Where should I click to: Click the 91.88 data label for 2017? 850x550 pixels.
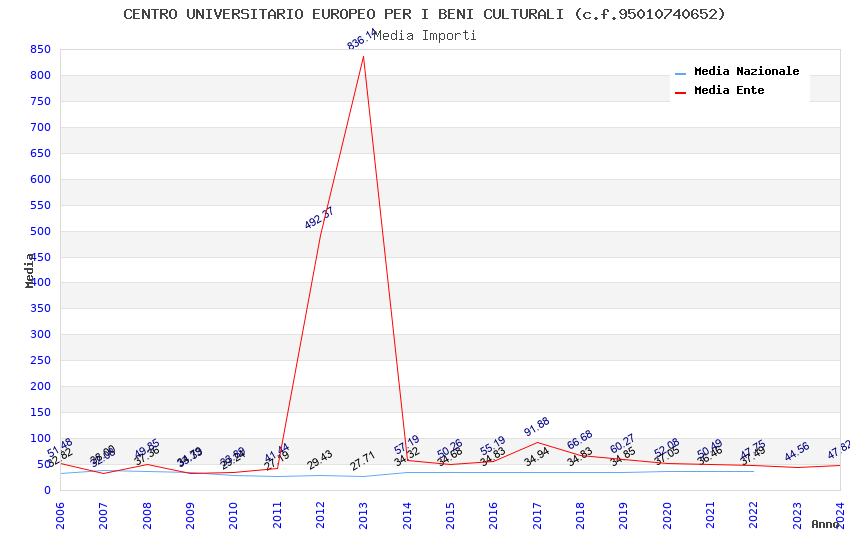tap(537, 426)
